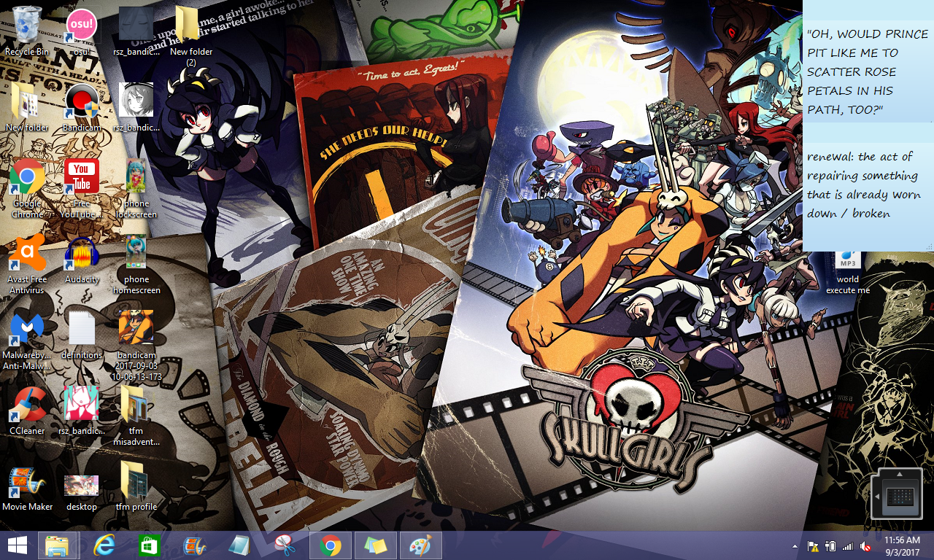The width and height of the screenshot is (934, 560).
Task: Unmute via the volume tray icon
Action: pyautogui.click(x=865, y=546)
